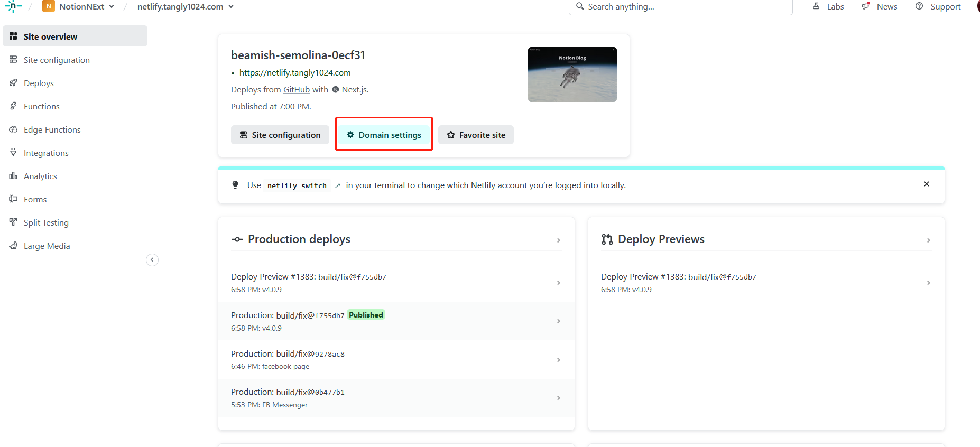Click the lightbulb tip icon

tap(235, 185)
